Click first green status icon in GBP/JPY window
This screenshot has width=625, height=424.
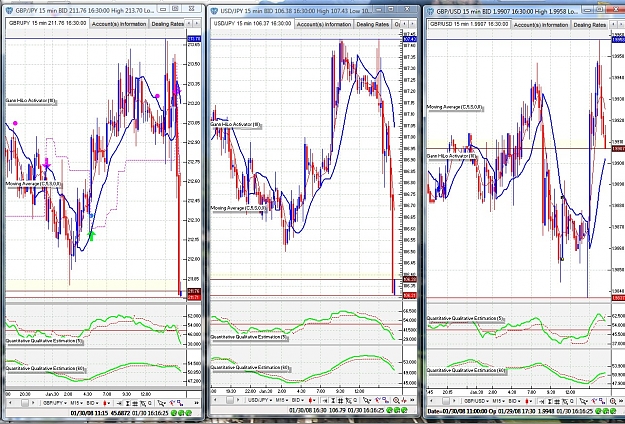[x=173, y=413]
